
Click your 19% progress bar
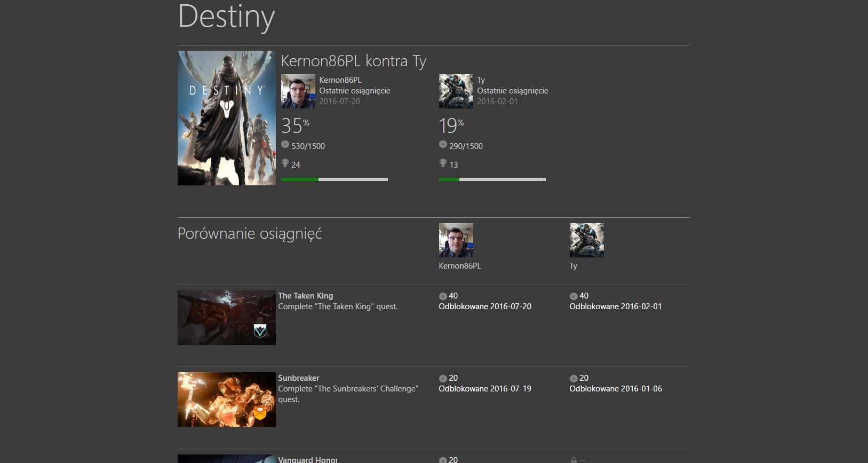(x=492, y=179)
